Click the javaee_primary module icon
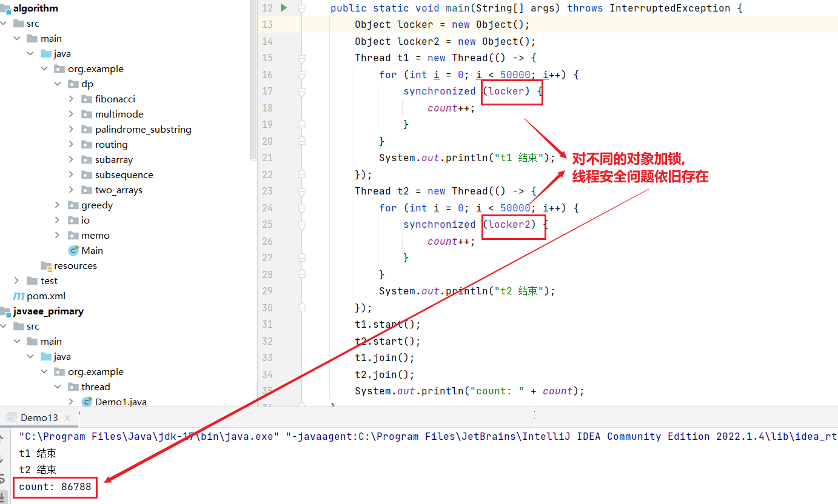This screenshot has height=504, width=838. (x=5, y=311)
